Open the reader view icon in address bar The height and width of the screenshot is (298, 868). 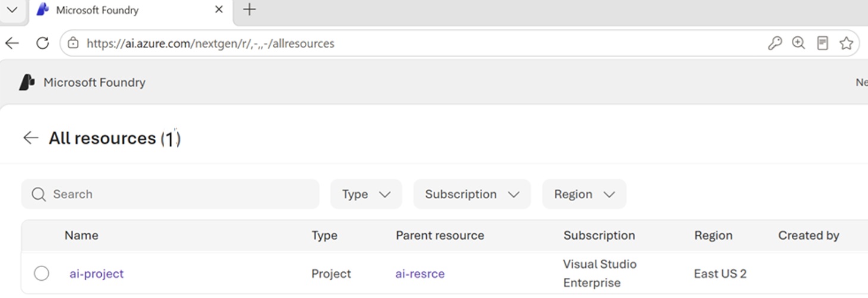(x=823, y=43)
